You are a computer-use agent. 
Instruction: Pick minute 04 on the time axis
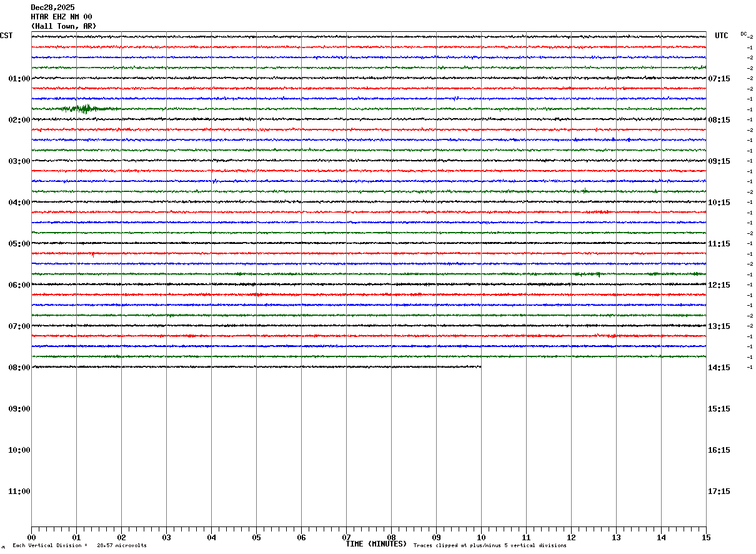(x=211, y=537)
